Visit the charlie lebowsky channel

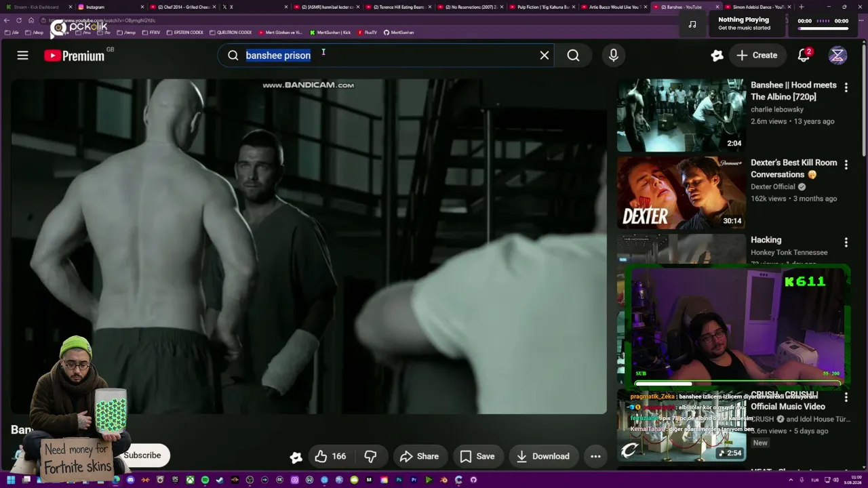coord(777,109)
